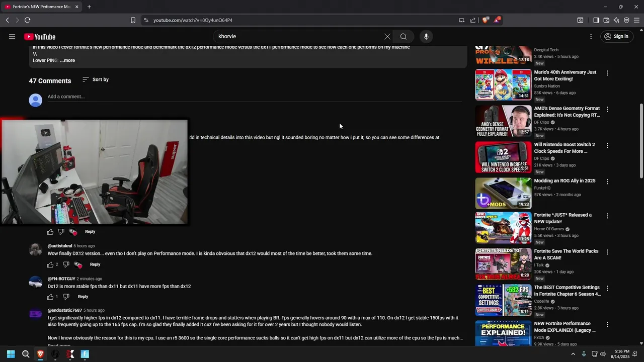The width and height of the screenshot is (644, 362).
Task: Start voice search with the microphone
Action: [426, 36]
